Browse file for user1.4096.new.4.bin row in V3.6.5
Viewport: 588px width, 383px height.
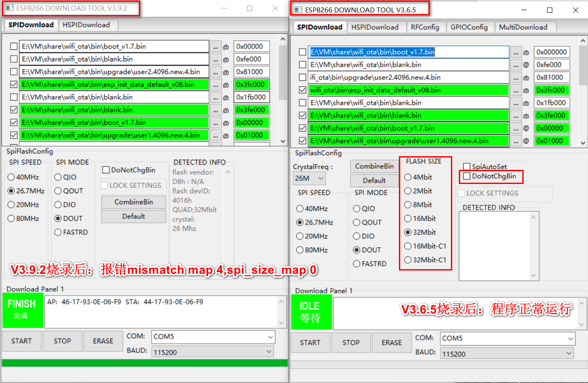click(x=516, y=141)
